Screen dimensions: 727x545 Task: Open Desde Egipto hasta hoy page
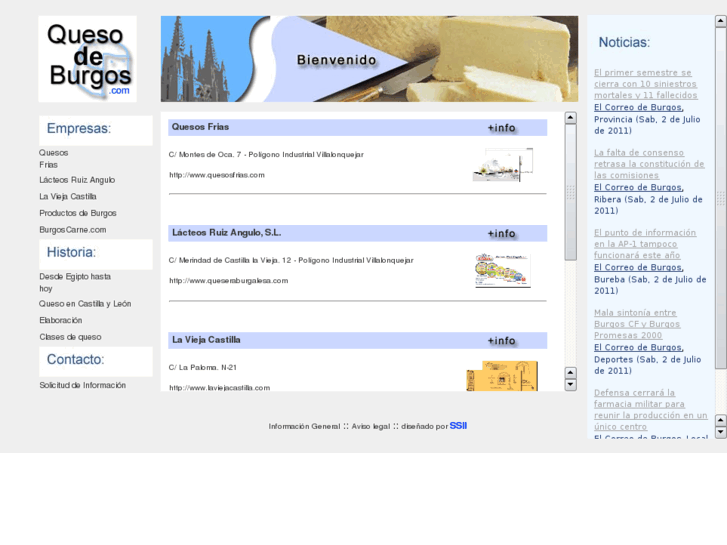75,282
